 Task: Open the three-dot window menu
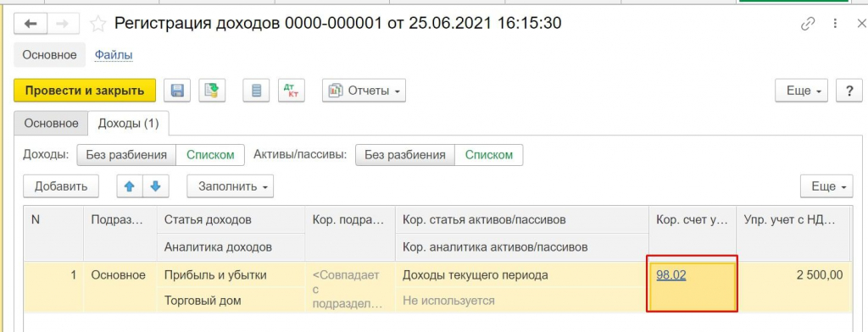click(835, 24)
